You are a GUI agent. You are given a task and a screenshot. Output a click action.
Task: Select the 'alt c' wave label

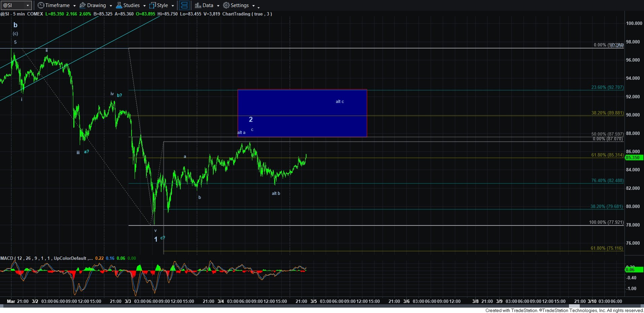340,102
